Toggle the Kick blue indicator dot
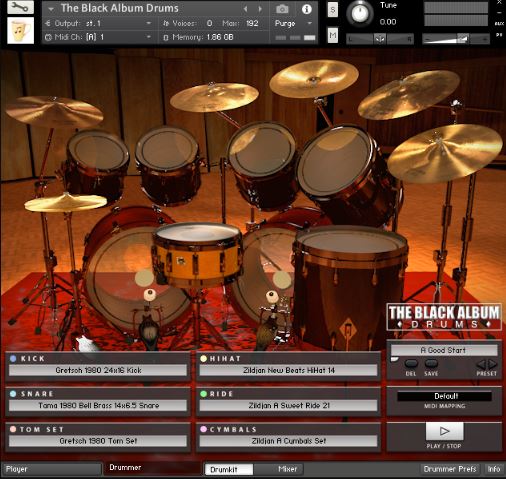 (x=13, y=359)
